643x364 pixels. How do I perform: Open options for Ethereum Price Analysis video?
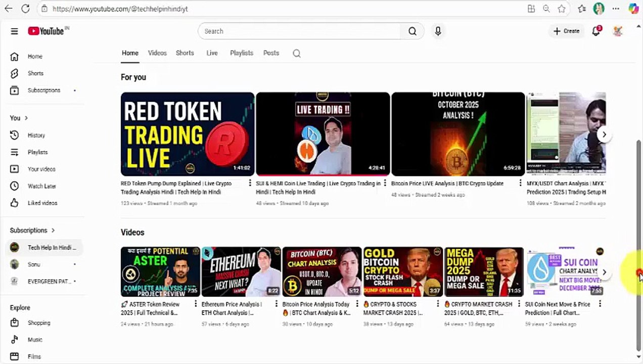click(277, 304)
